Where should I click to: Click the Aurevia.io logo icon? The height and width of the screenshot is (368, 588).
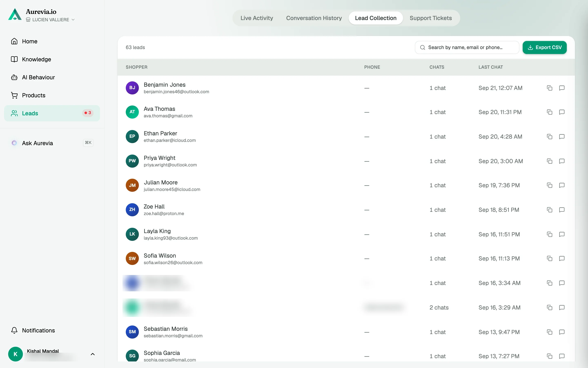(15, 14)
